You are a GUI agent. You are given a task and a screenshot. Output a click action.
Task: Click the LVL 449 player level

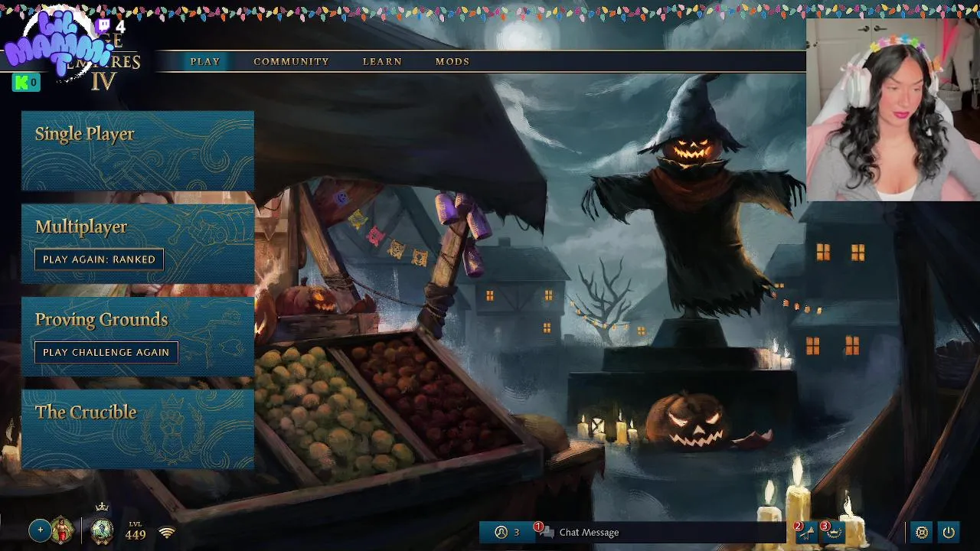coord(136,531)
